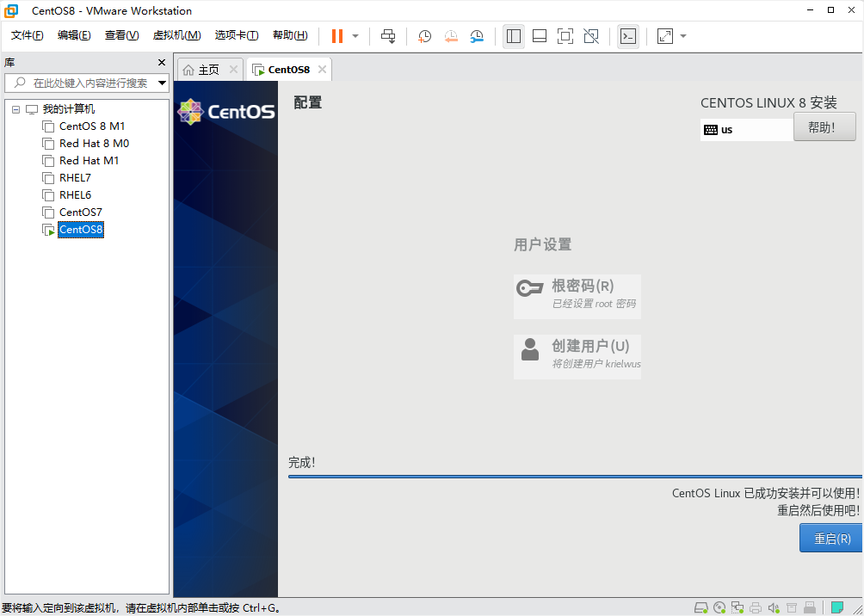Screen dimensions: 864x616
Task: Open the power options dropdown arrow
Action: click(355, 36)
